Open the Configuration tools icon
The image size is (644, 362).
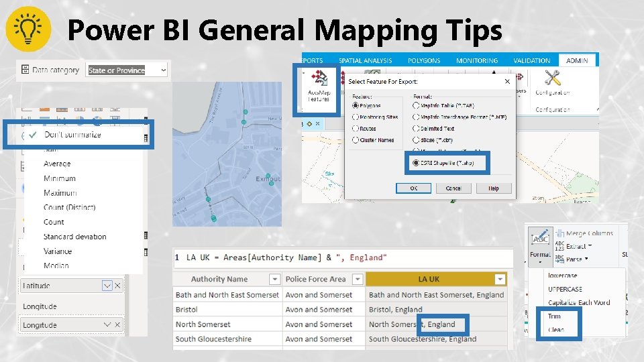[552, 78]
